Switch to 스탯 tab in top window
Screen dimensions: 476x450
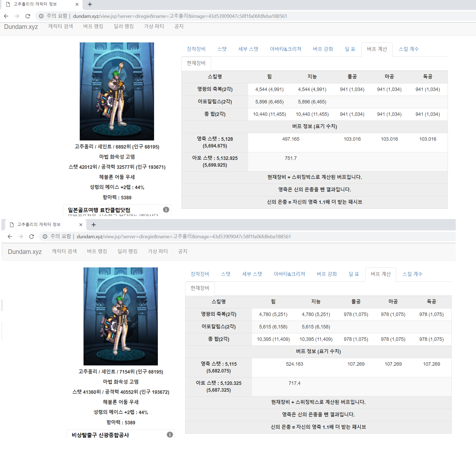(x=222, y=49)
